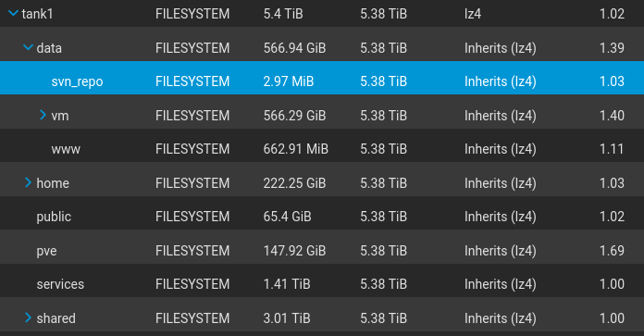Select the services dataset name

click(x=60, y=284)
